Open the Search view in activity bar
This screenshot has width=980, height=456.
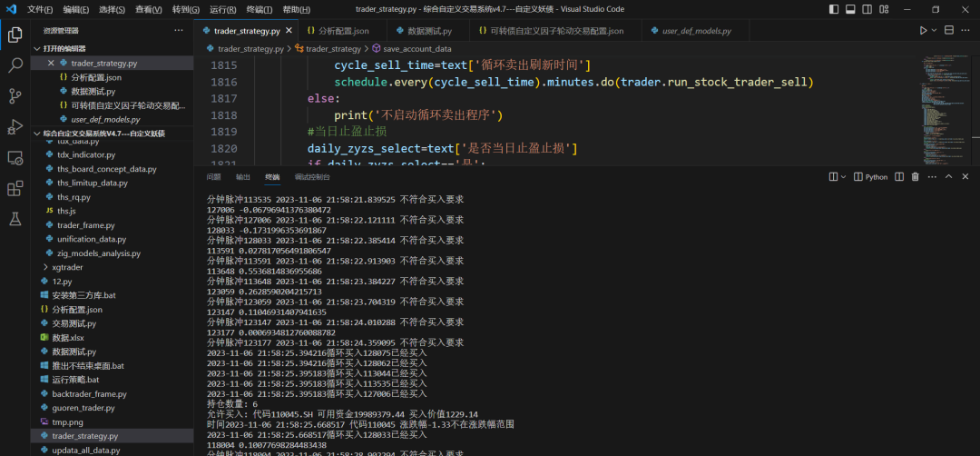15,65
